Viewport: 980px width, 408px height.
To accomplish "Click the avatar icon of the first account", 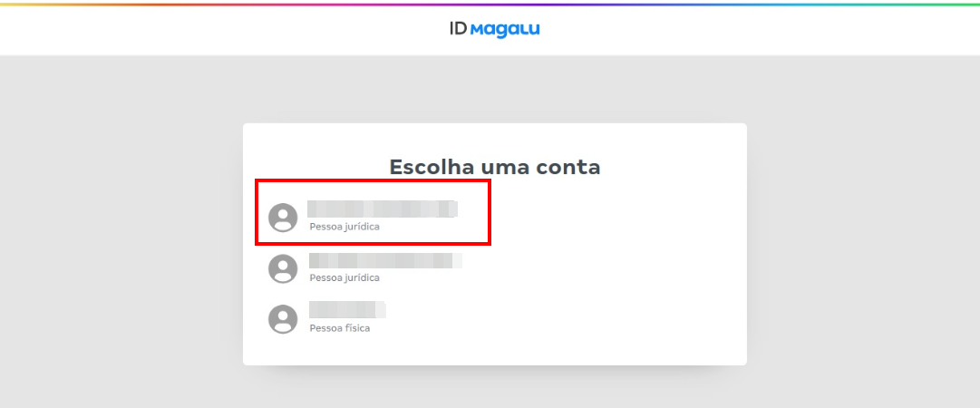I will [284, 218].
